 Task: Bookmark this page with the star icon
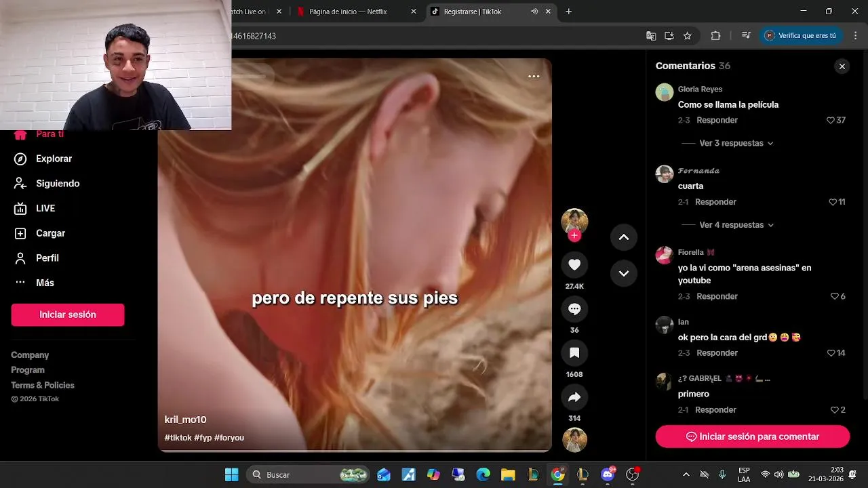pos(688,36)
